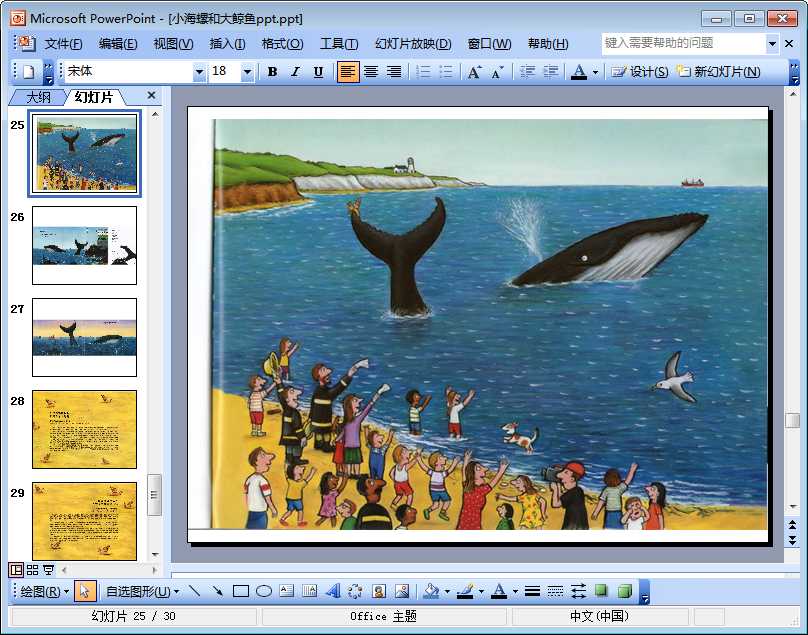
Task: Insert a horizontal Text Box
Action: [x=287, y=591]
